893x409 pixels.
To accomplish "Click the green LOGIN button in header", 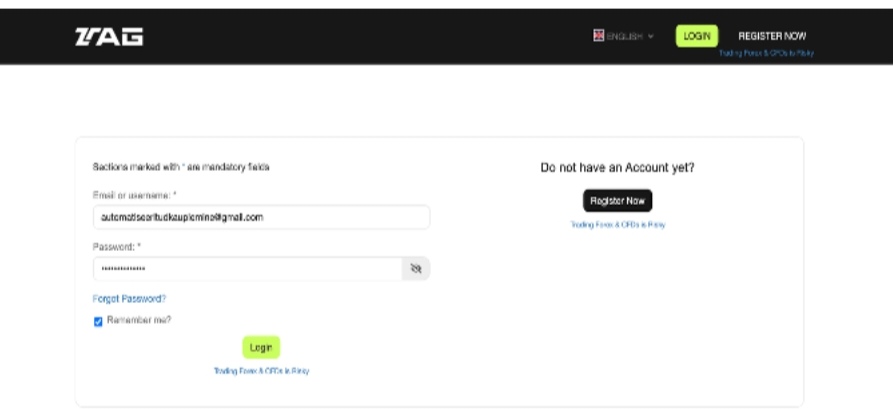I will coord(697,36).
